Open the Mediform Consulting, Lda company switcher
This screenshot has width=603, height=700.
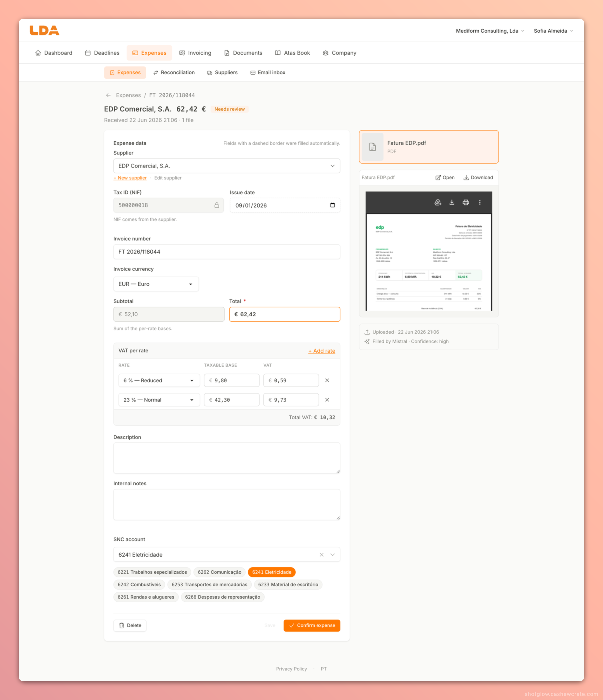[490, 31]
